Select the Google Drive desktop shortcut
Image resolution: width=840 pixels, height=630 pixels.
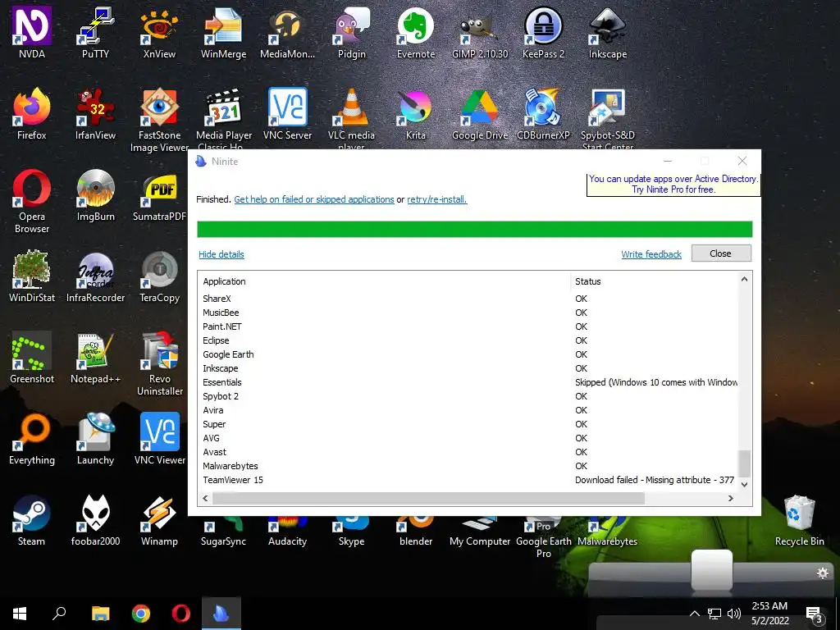click(479, 114)
